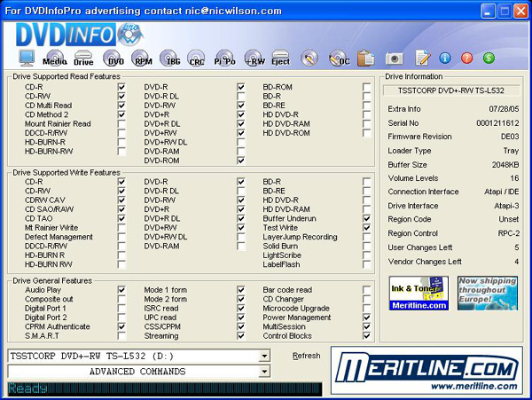Click the clipboard copy icon
The height and width of the screenshot is (400, 532).
pos(365,58)
